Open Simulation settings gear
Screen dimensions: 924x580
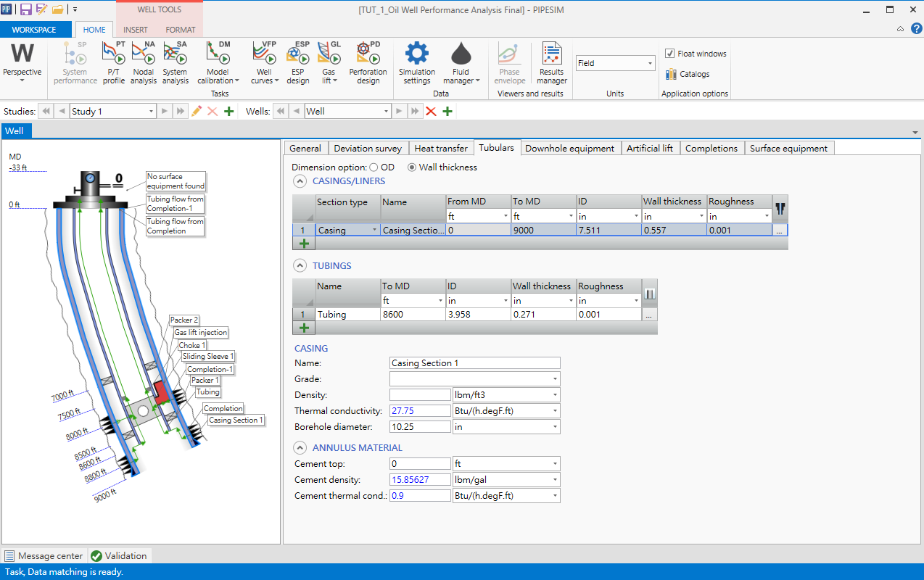pos(417,63)
